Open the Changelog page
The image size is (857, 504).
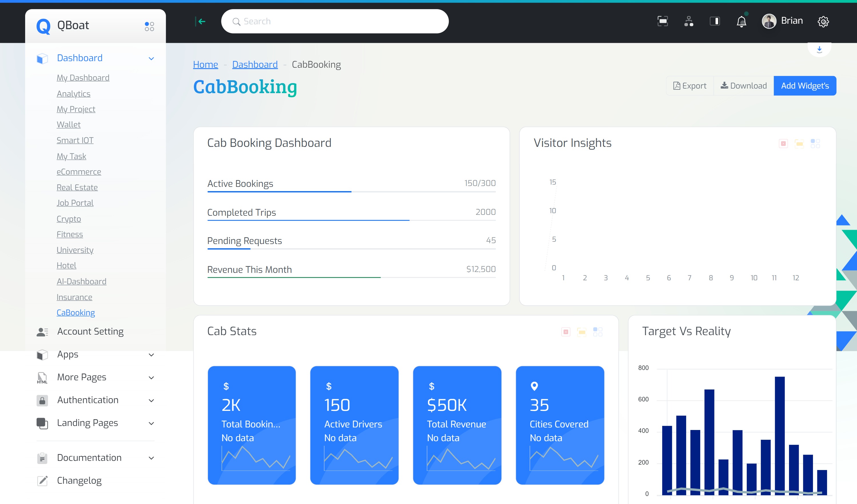tap(79, 481)
